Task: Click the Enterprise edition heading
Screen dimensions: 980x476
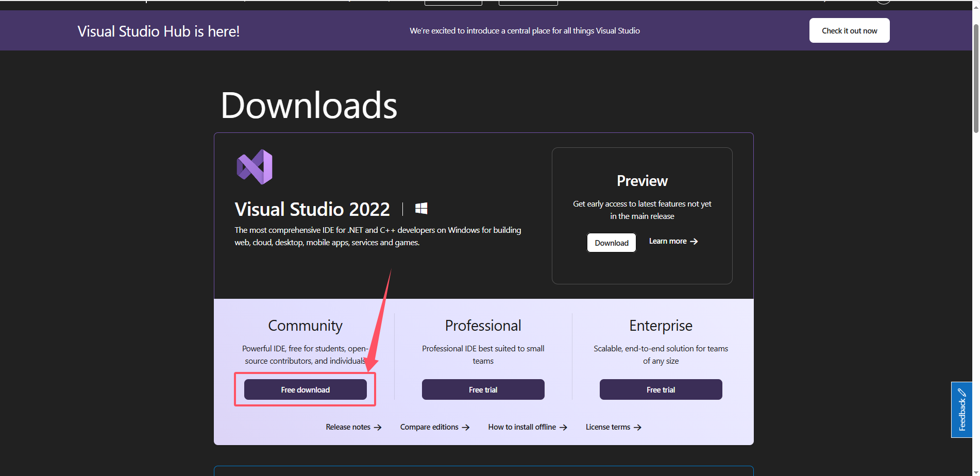Action: tap(661, 326)
